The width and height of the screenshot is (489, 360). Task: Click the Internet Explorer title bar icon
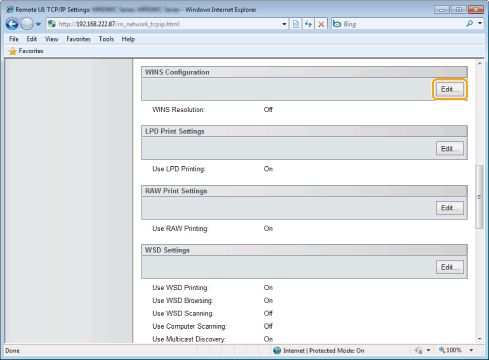[10, 9]
